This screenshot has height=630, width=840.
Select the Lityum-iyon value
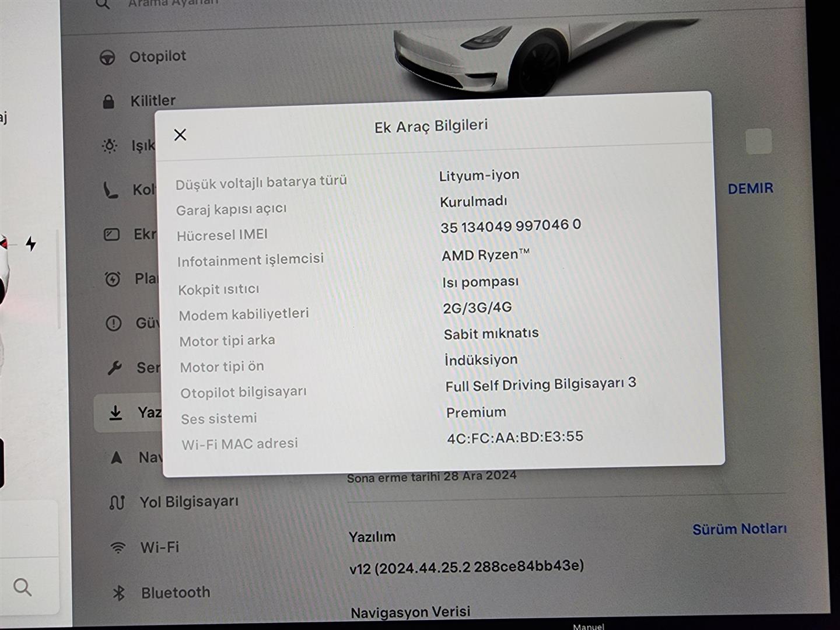pyautogui.click(x=479, y=175)
